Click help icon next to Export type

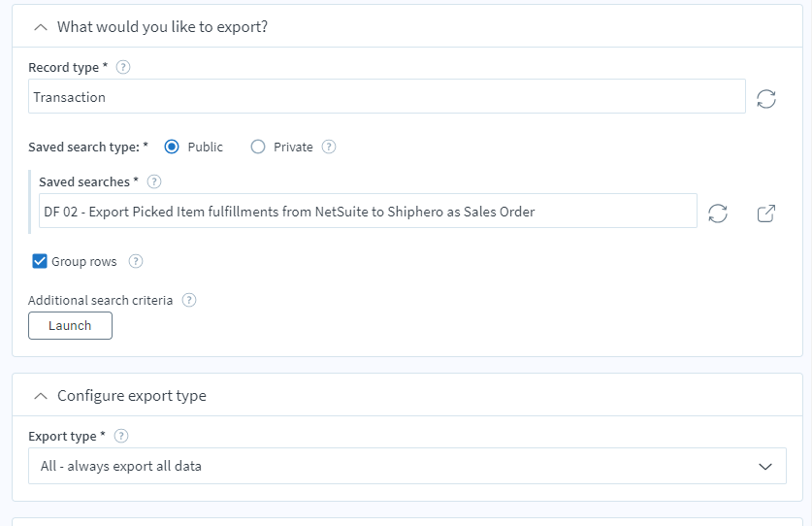121,436
